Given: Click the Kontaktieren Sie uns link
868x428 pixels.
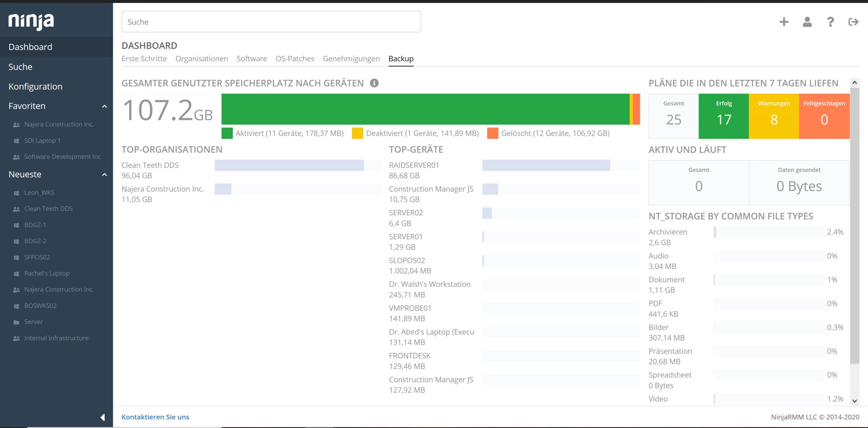Looking at the screenshot, I should click(155, 417).
